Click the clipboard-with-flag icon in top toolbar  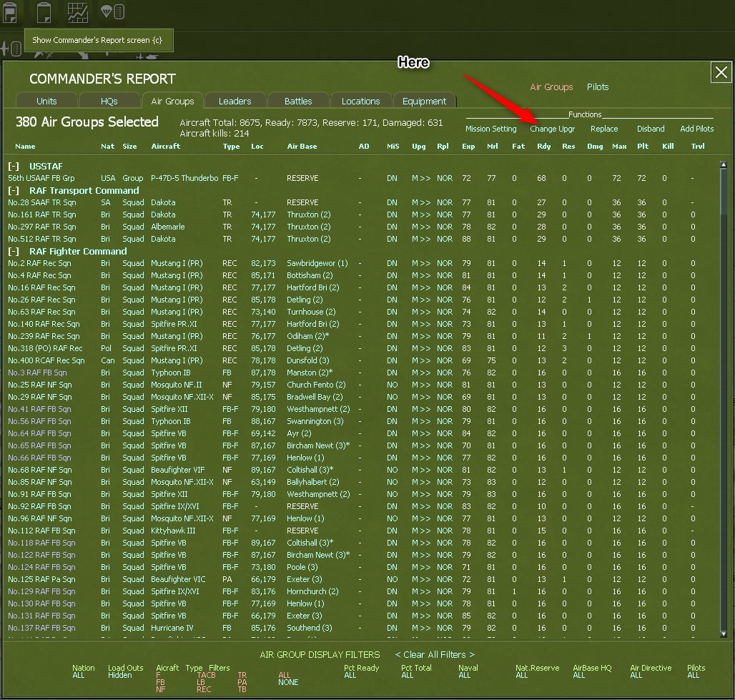pyautogui.click(x=10, y=12)
